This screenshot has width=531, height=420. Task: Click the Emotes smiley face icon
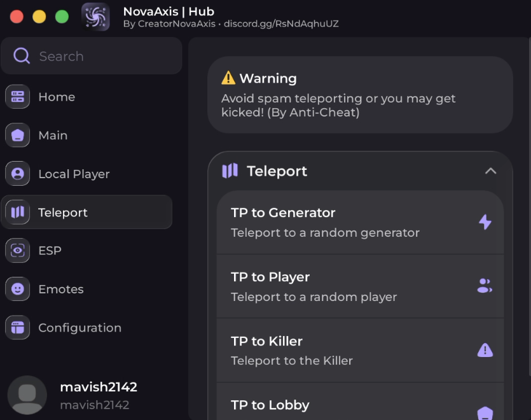18,289
